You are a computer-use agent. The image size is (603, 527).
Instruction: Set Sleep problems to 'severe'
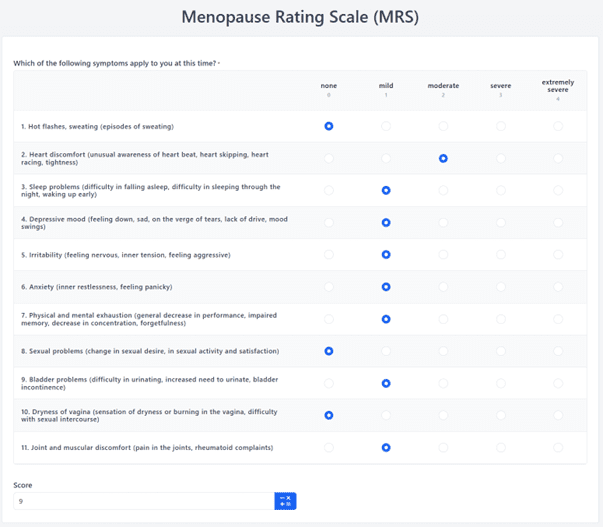(x=501, y=190)
